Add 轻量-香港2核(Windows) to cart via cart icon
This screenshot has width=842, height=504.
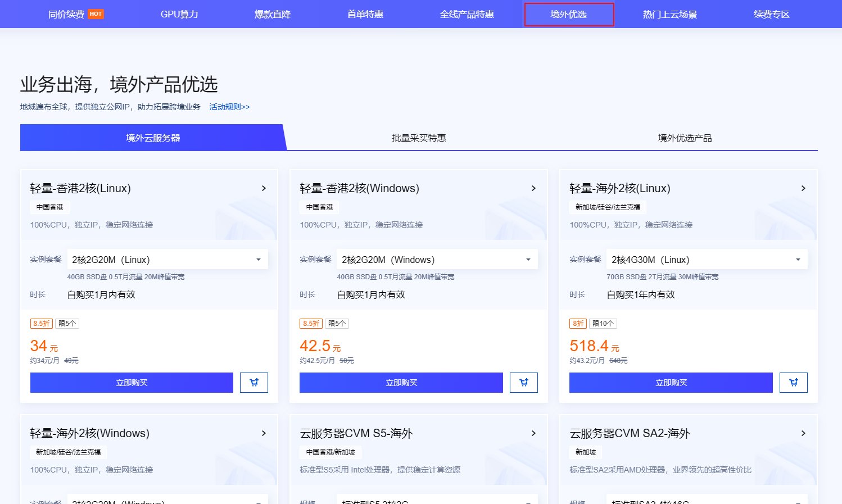coord(524,383)
